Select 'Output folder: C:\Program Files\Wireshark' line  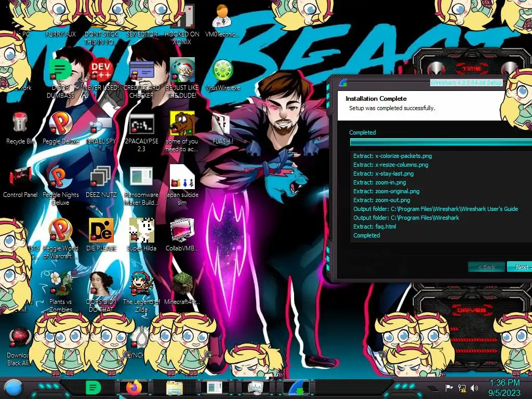pos(406,218)
